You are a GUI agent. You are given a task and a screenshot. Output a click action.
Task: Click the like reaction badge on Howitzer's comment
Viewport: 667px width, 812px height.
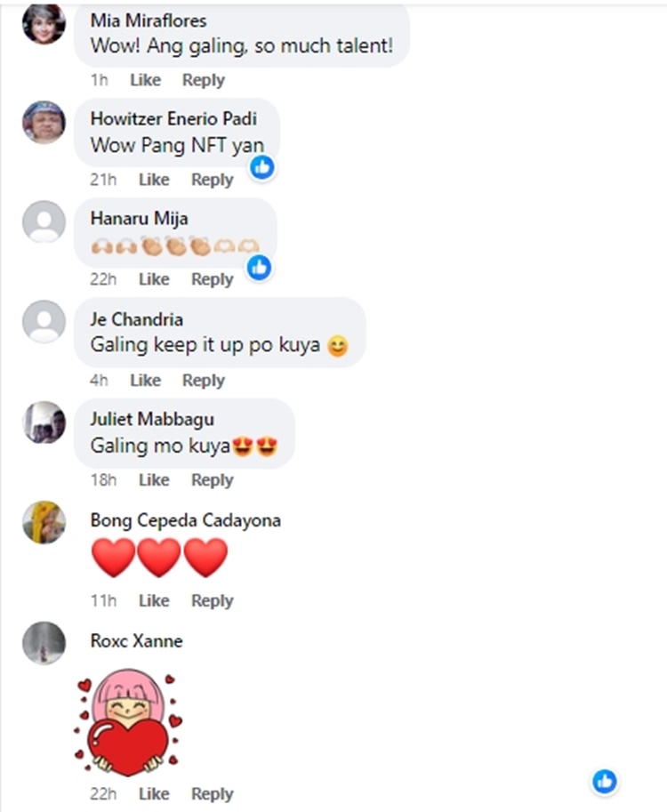click(262, 167)
